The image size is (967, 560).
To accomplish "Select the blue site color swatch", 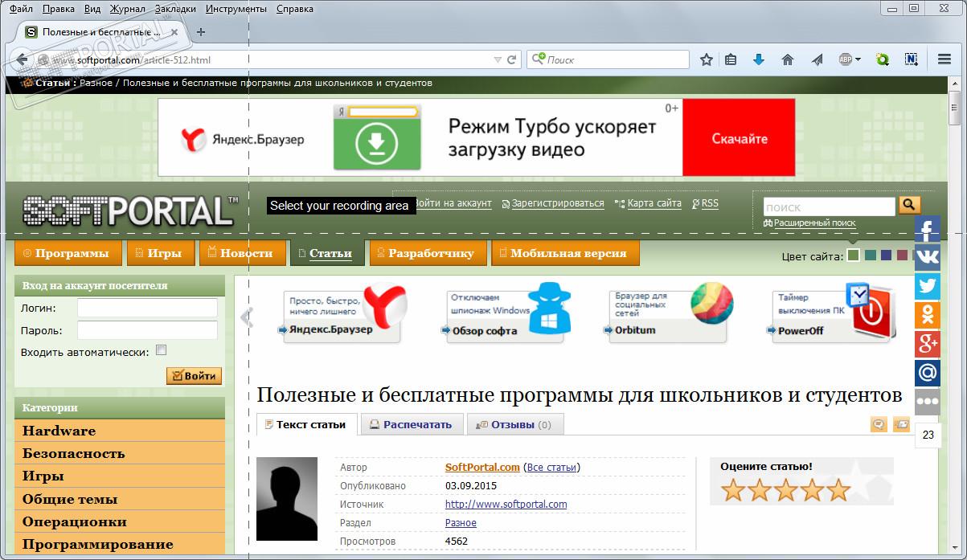I will pyautogui.click(x=886, y=255).
